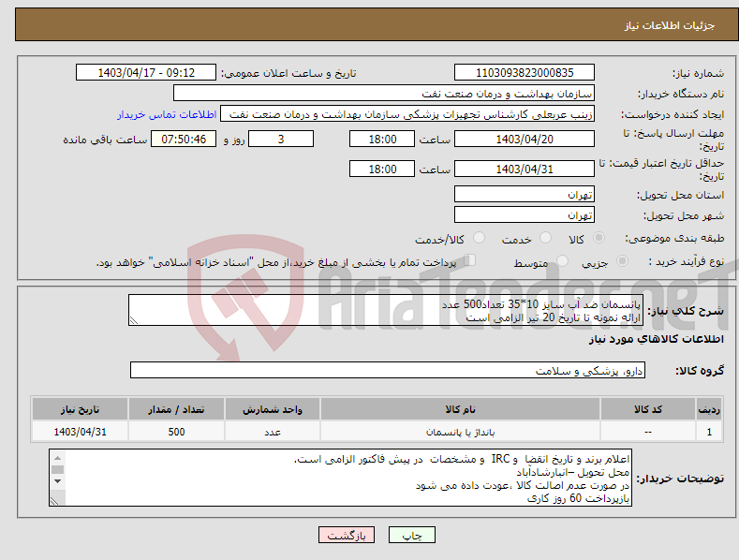Click the کد کالا column header
This screenshot has width=739, height=560.
[x=648, y=409]
